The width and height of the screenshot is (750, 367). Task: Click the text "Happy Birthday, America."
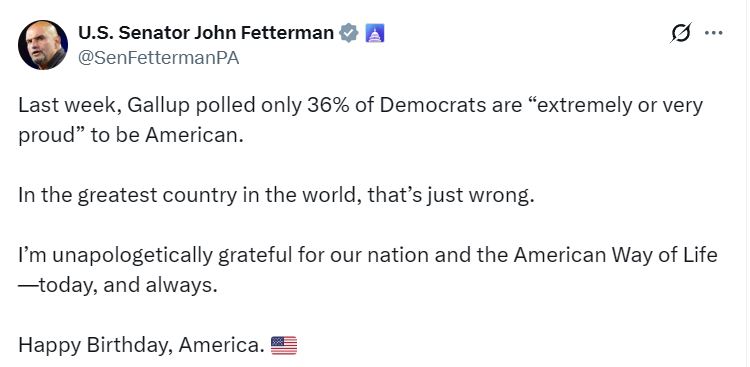click(x=142, y=345)
